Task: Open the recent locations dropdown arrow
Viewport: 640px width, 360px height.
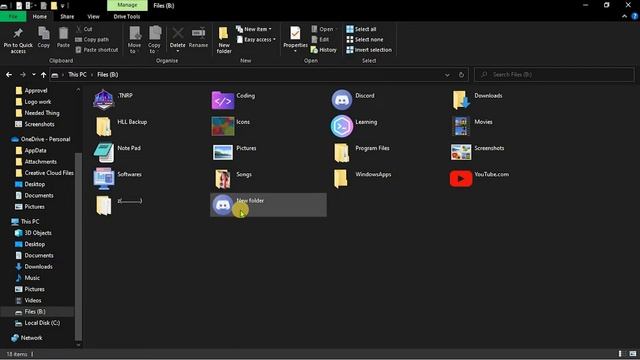Action: click(33, 75)
